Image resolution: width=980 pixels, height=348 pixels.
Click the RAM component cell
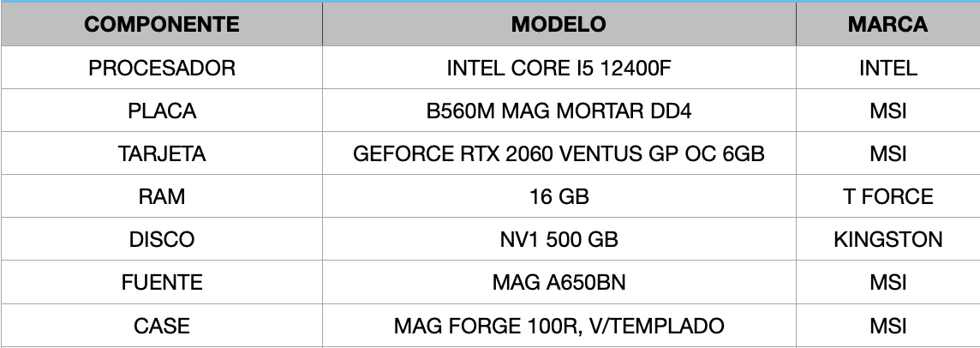[x=162, y=197]
